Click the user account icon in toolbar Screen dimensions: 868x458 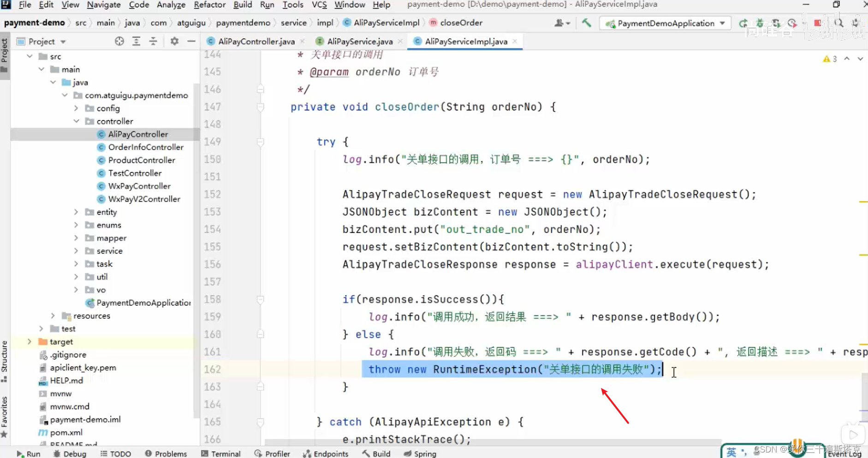tap(562, 23)
